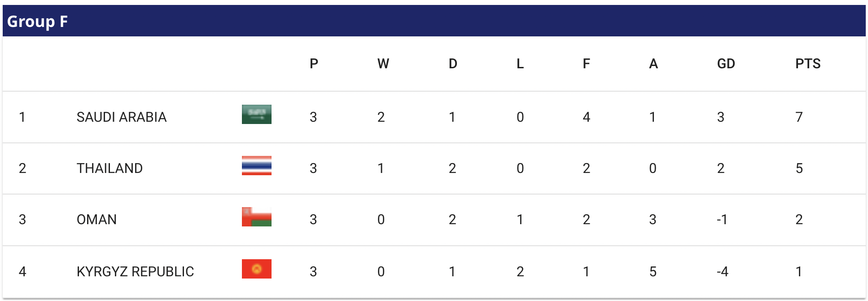The width and height of the screenshot is (868, 301).
Task: Open the THAILAND team link
Action: pos(110,168)
